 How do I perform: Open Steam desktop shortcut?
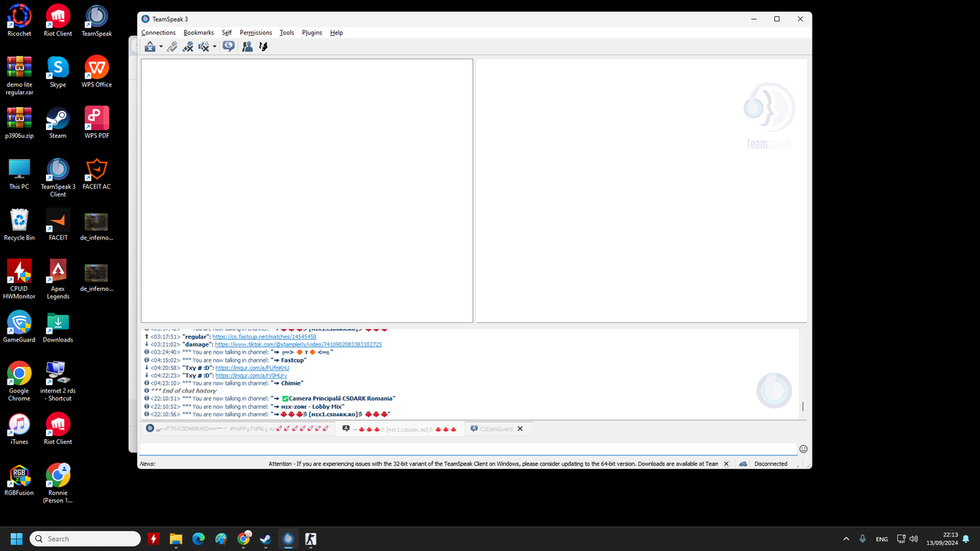(x=57, y=122)
